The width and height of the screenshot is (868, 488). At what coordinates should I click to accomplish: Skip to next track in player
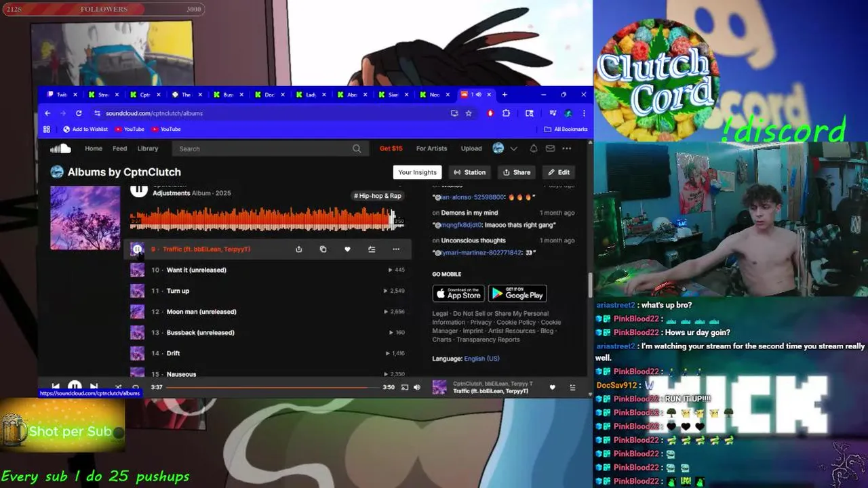(x=94, y=387)
